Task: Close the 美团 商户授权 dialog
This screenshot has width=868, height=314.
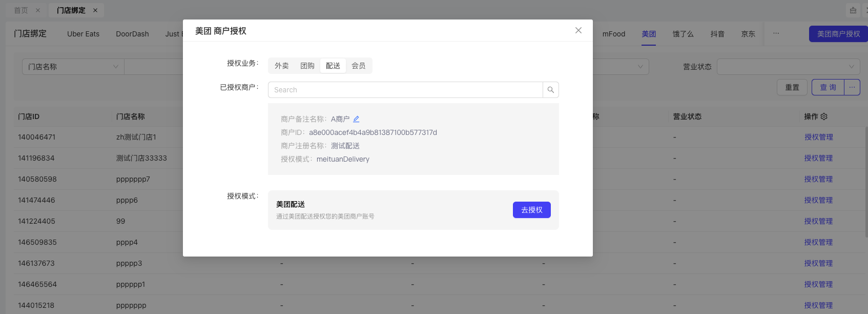Action: pos(578,30)
